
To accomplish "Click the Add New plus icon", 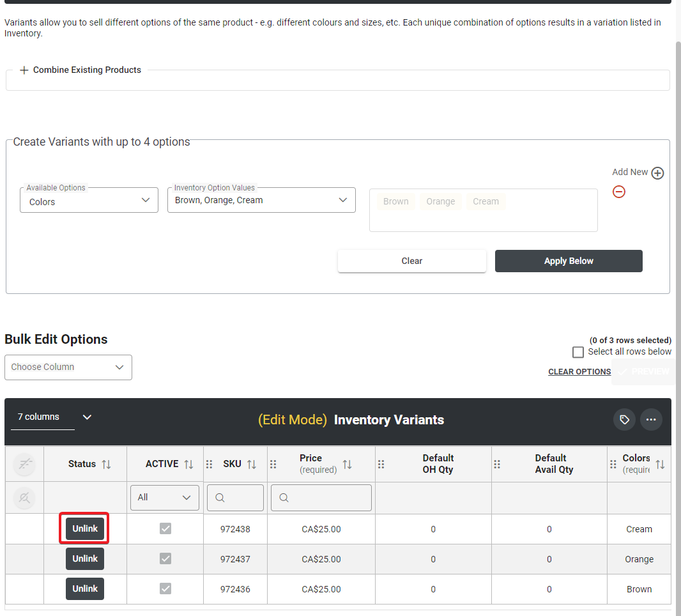I will point(657,173).
